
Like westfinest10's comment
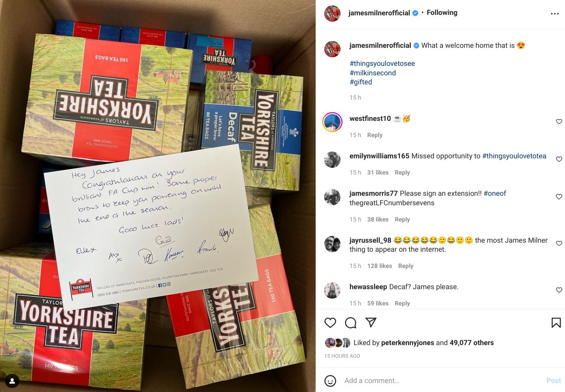point(559,122)
